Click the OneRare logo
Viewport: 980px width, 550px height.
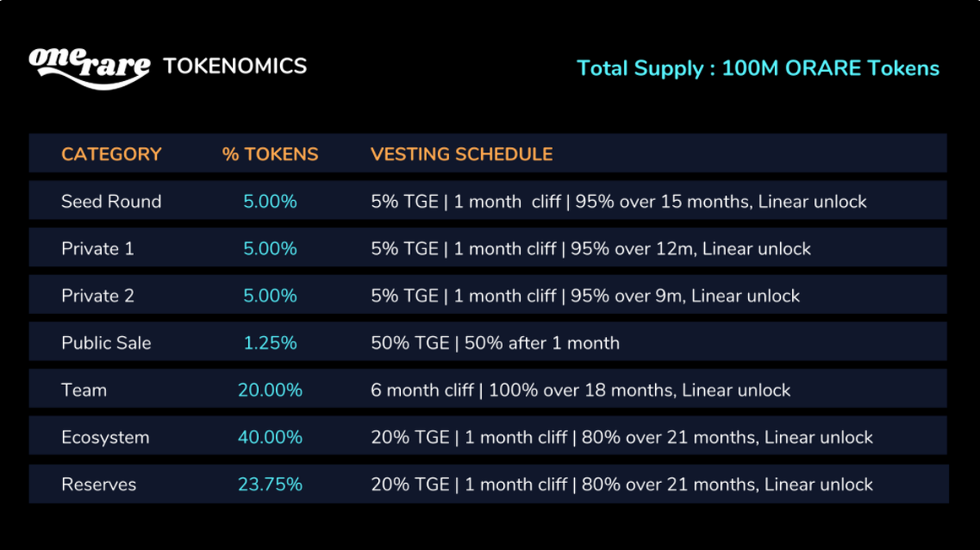click(89, 66)
